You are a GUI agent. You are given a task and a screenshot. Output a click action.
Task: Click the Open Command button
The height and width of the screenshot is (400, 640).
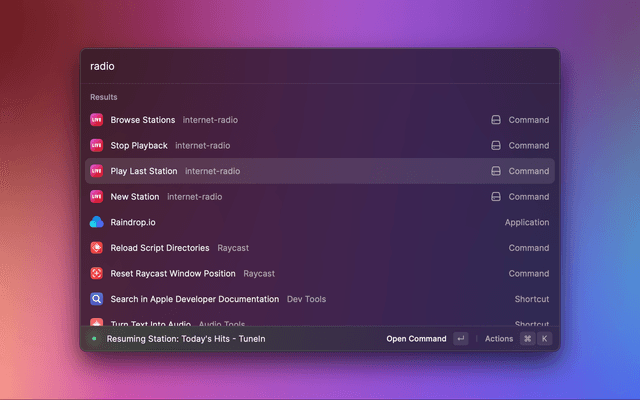tap(416, 339)
